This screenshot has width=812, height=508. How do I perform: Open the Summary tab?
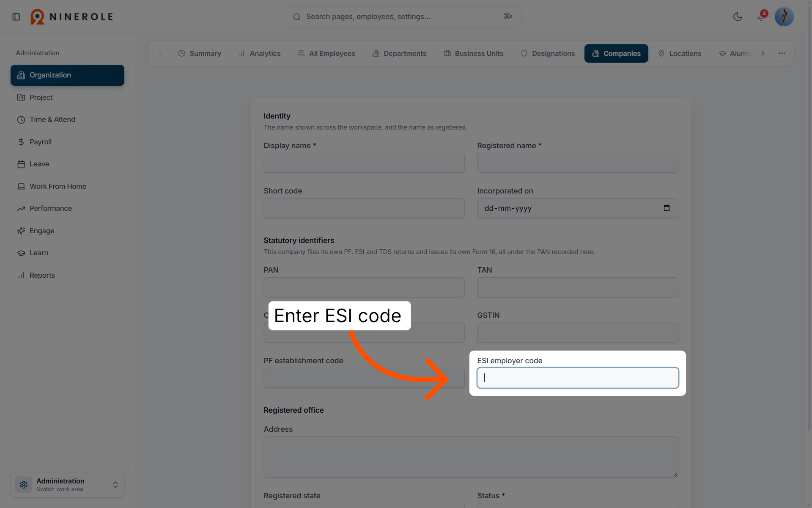200,53
